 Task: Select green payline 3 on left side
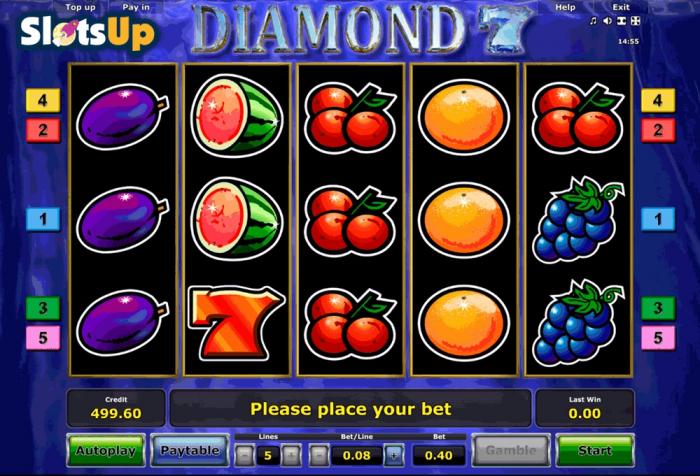(x=43, y=308)
